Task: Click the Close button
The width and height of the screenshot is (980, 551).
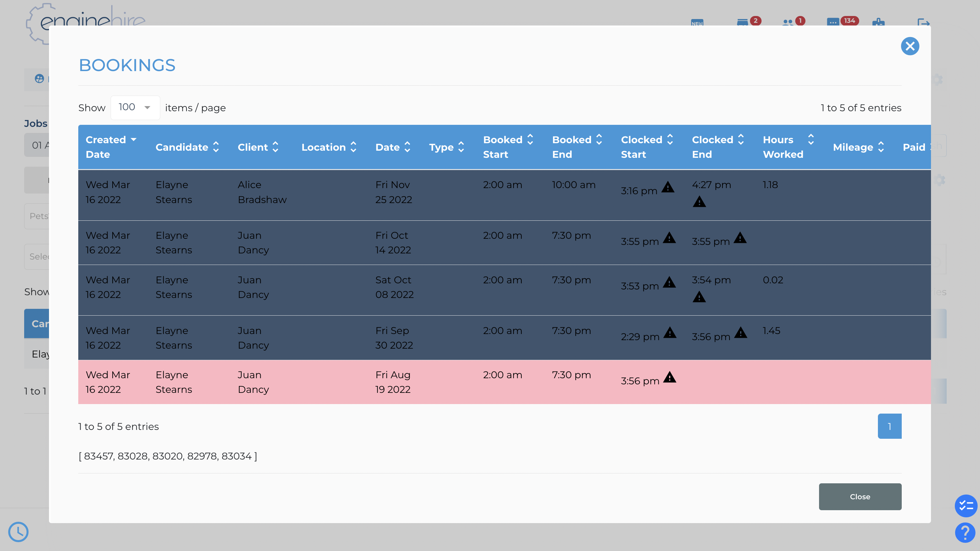Action: click(x=860, y=497)
